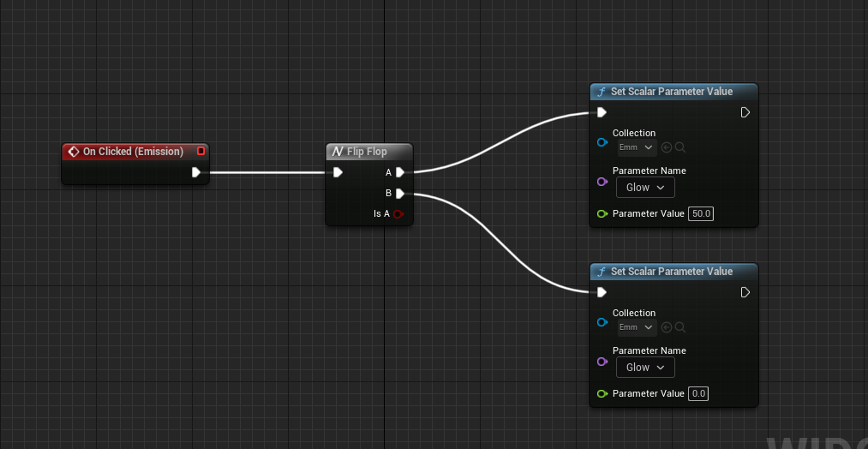Click exec output pin of the 0.0 Set Scalar node
Image resolution: width=868 pixels, height=449 pixels.
pos(745,292)
